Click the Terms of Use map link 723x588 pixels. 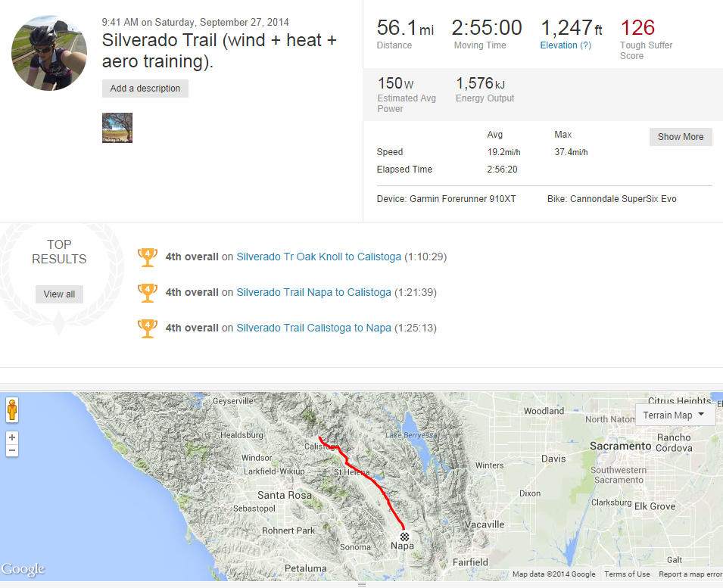[627, 574]
